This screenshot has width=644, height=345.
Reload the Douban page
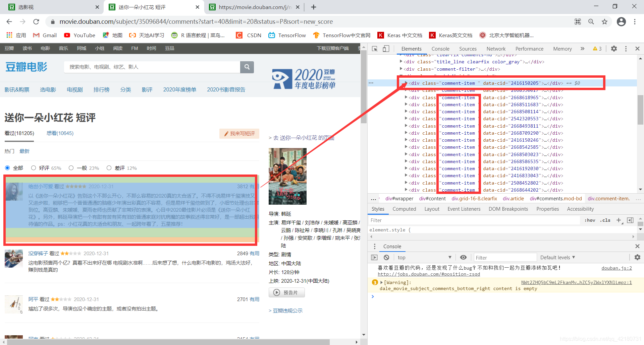coord(36,22)
